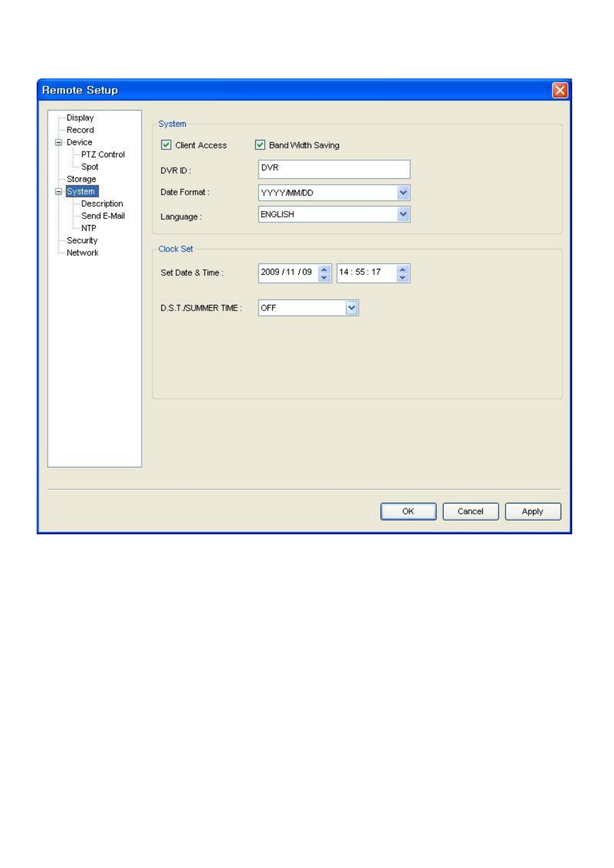Open the D.S.T./SUMMER TIME dropdown
614x868 pixels.
point(352,308)
